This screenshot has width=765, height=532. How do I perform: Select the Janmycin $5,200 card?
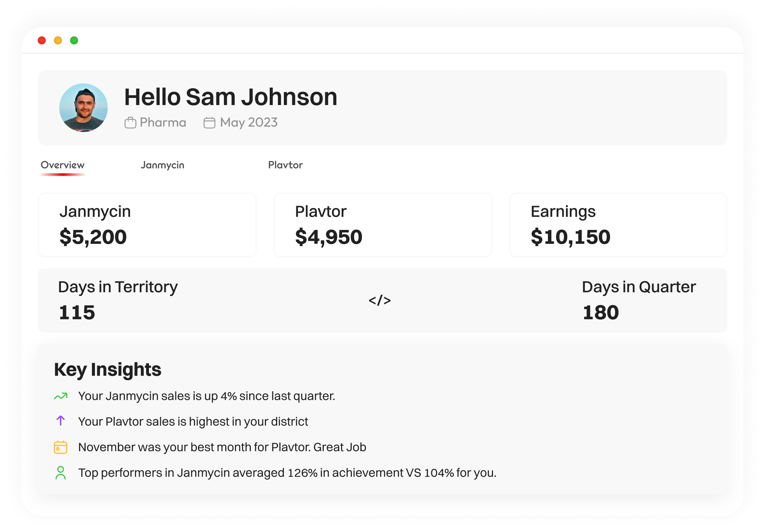pos(147,225)
